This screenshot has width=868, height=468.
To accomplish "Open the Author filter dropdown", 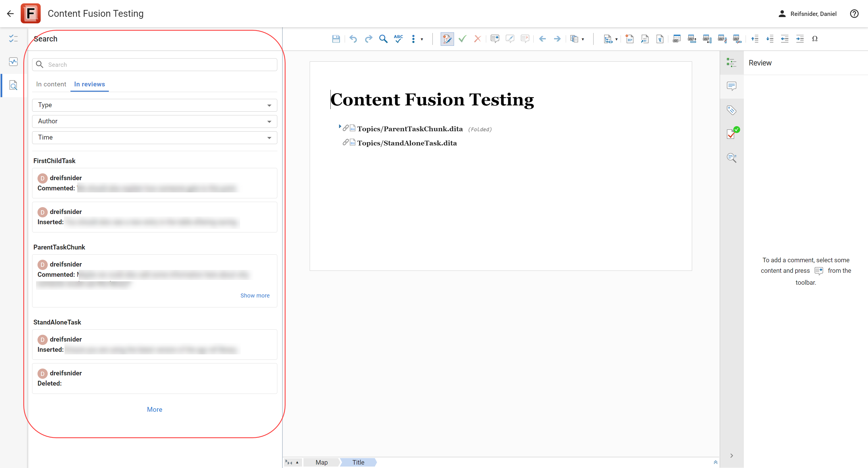I will (155, 121).
